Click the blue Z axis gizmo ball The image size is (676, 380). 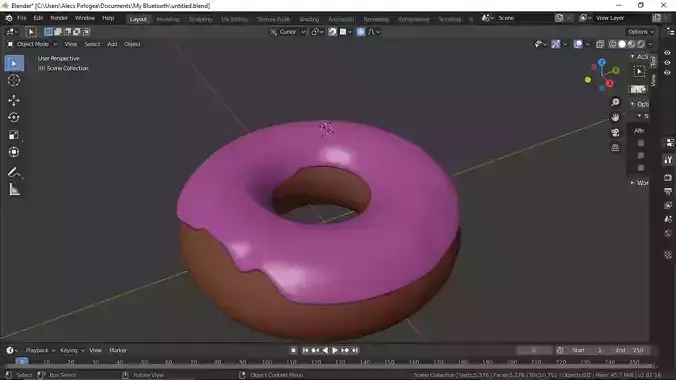[602, 63]
